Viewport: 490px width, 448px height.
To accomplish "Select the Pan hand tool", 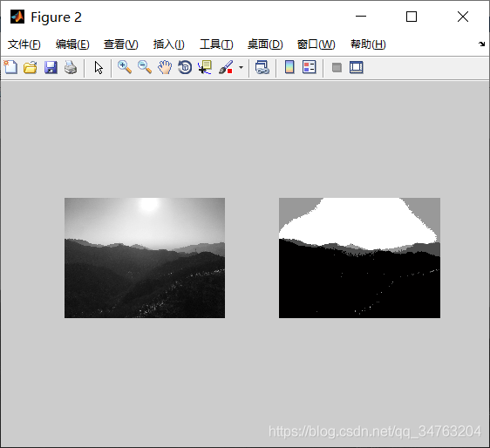I will 165,67.
